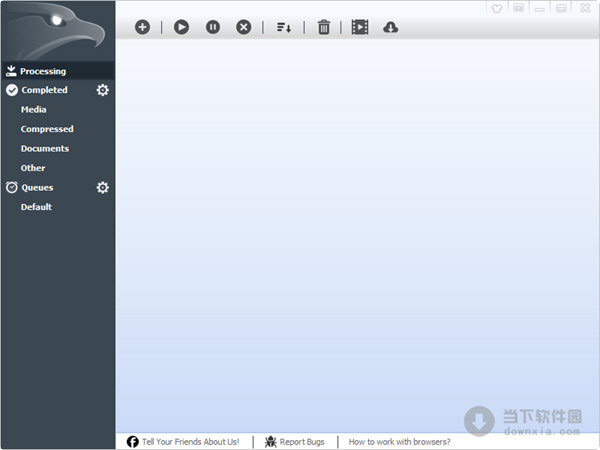
Task: Close the application window
Action: [585, 8]
